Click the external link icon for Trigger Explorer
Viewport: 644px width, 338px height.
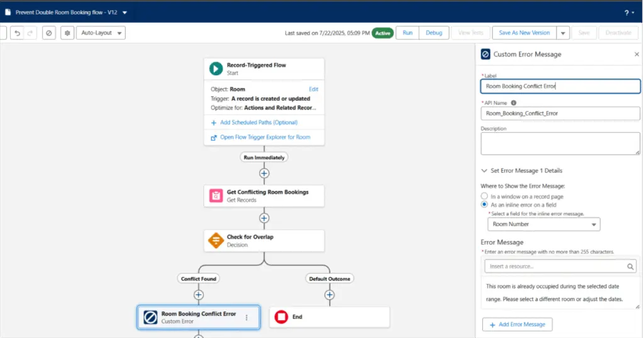click(214, 138)
